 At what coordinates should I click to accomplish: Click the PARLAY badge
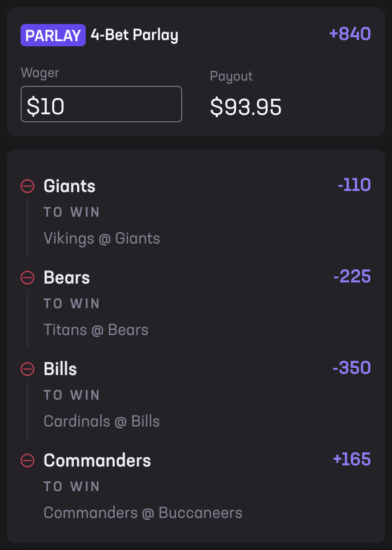pyautogui.click(x=53, y=34)
